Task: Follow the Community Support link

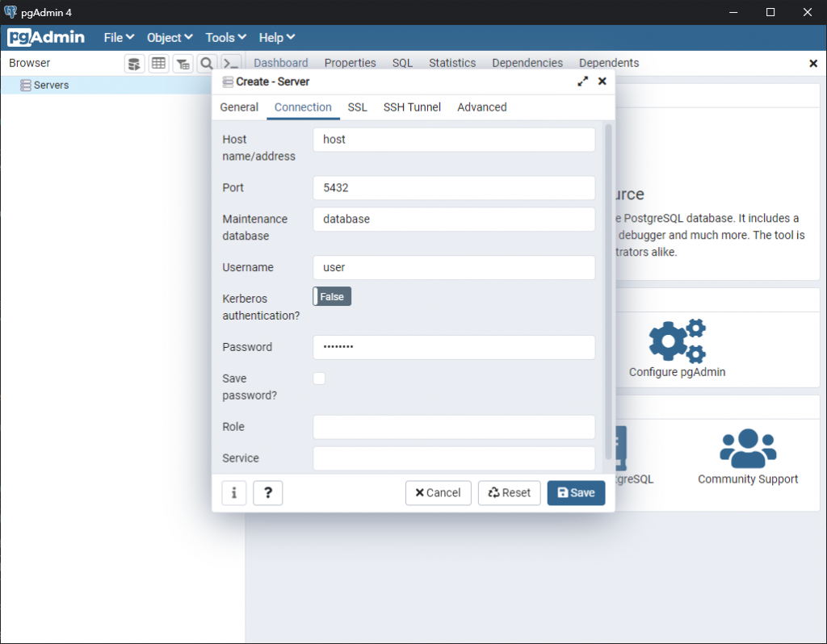Action: point(748,479)
